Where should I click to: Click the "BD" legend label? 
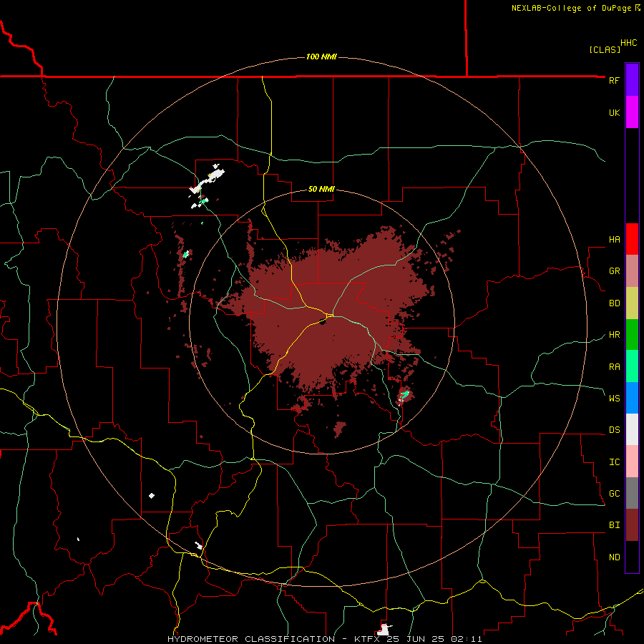(614, 303)
